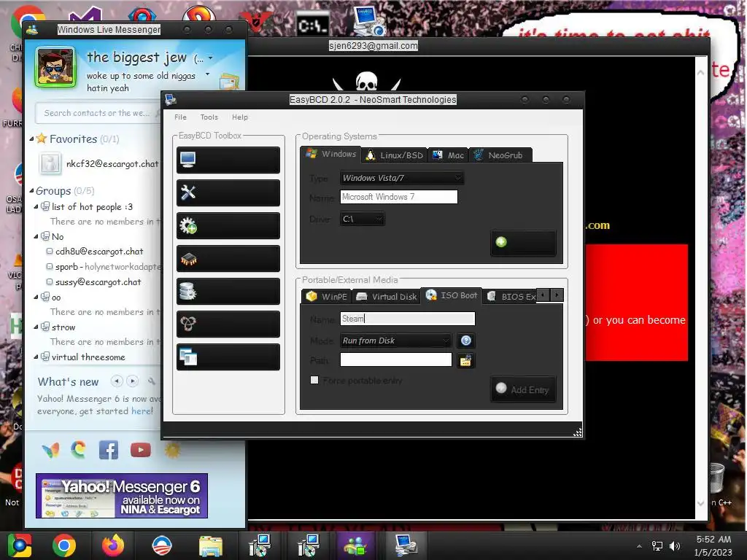Click Add Entry button in Portable/External Media

click(x=523, y=389)
